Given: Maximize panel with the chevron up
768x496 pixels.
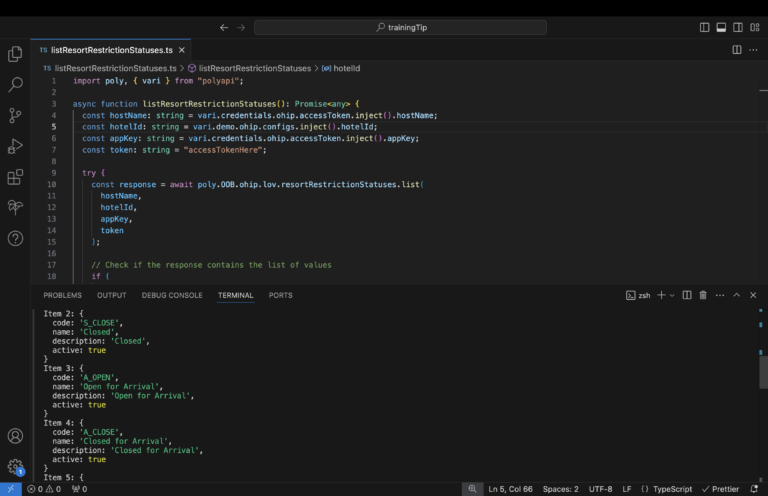Looking at the screenshot, I should coord(736,295).
